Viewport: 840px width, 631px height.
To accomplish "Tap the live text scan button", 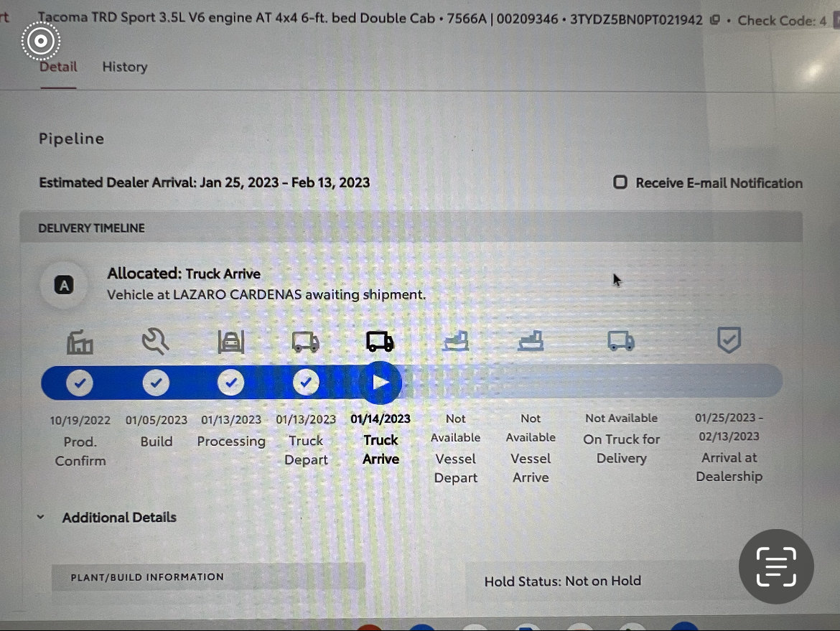I will [x=776, y=566].
